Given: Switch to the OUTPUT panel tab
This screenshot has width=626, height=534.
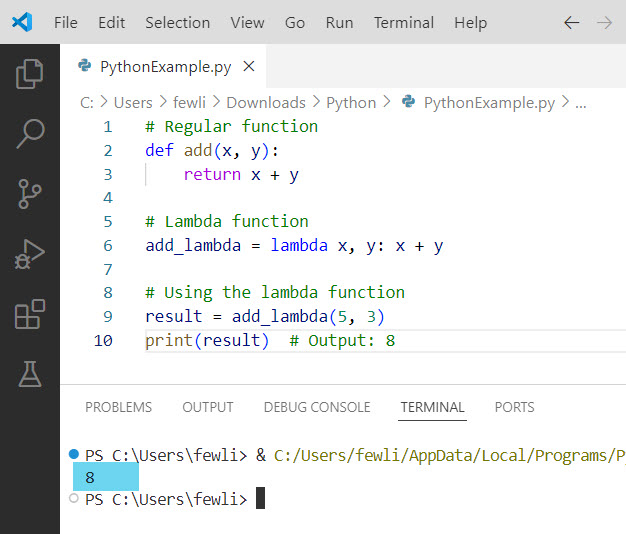Looking at the screenshot, I should click(x=208, y=407).
